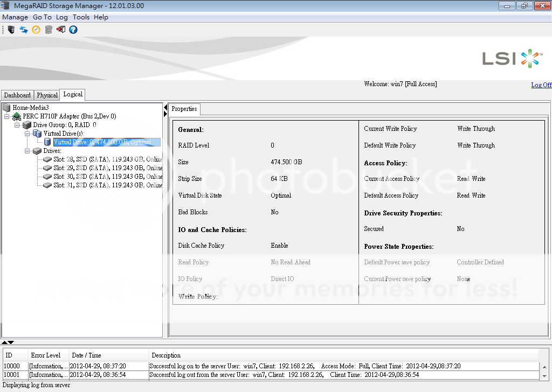
Task: Click the Strip Size 64 KB value
Action: (x=279, y=179)
